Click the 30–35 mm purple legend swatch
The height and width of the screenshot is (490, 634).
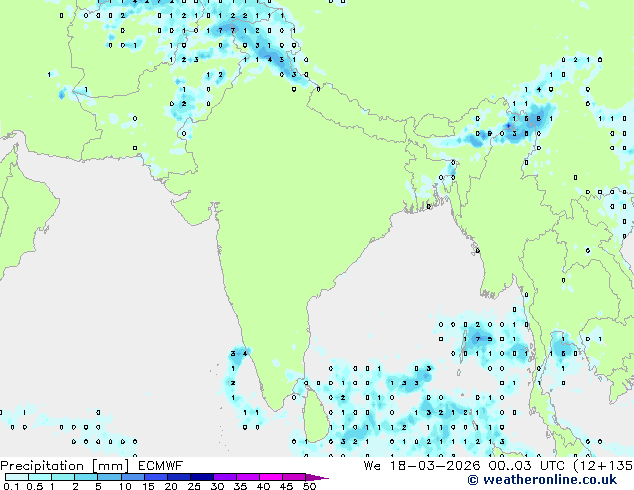tap(225, 477)
